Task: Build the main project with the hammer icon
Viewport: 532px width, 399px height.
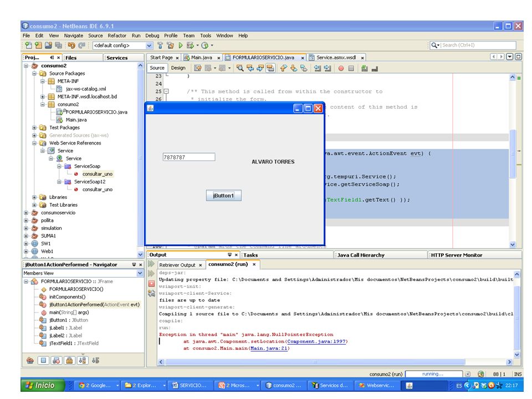Action: [160, 45]
